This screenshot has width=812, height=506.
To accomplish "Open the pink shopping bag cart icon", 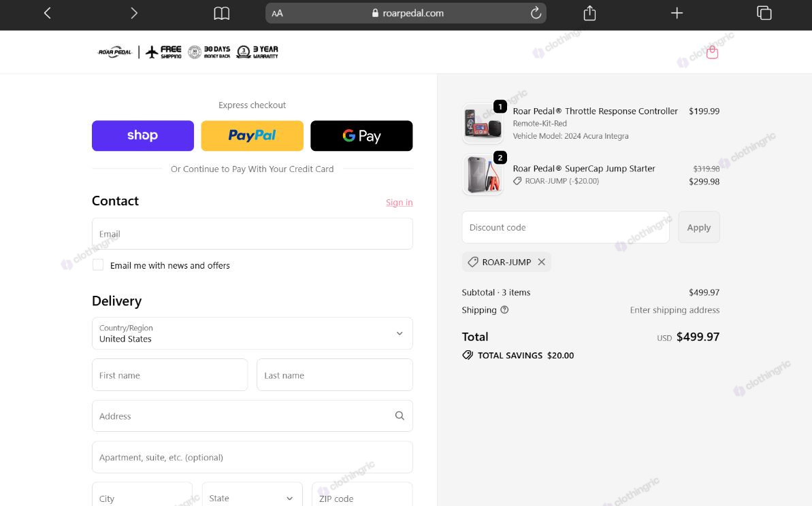I will [x=712, y=52].
